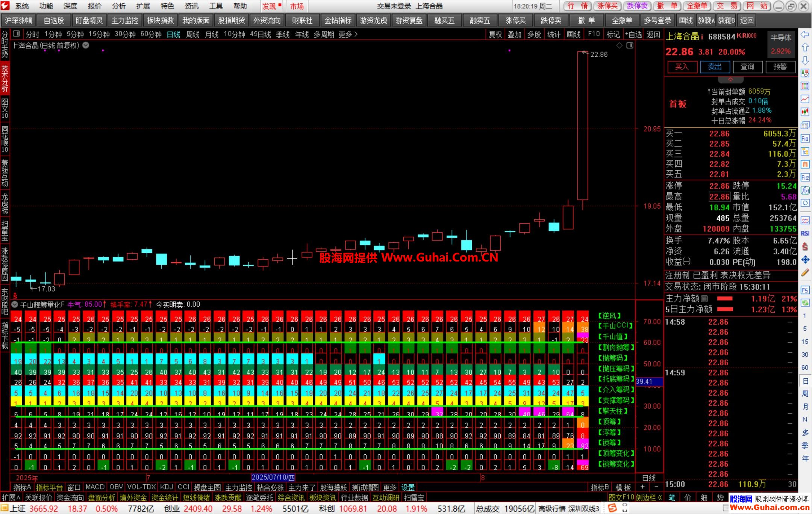The image size is (812, 514).
Task: Switch to the MACD indicator tab
Action: pos(95,487)
